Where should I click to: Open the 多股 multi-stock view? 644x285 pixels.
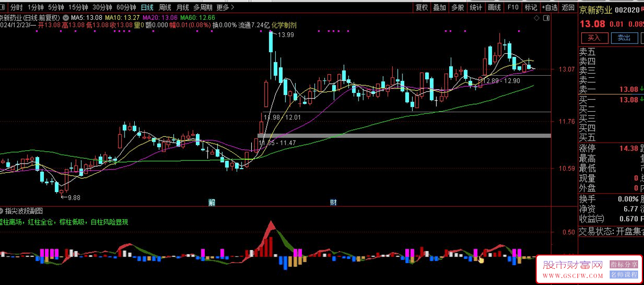click(x=457, y=8)
